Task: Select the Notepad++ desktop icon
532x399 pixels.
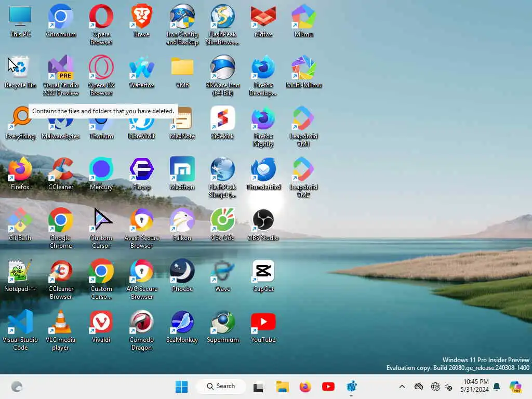Action: click(x=20, y=275)
